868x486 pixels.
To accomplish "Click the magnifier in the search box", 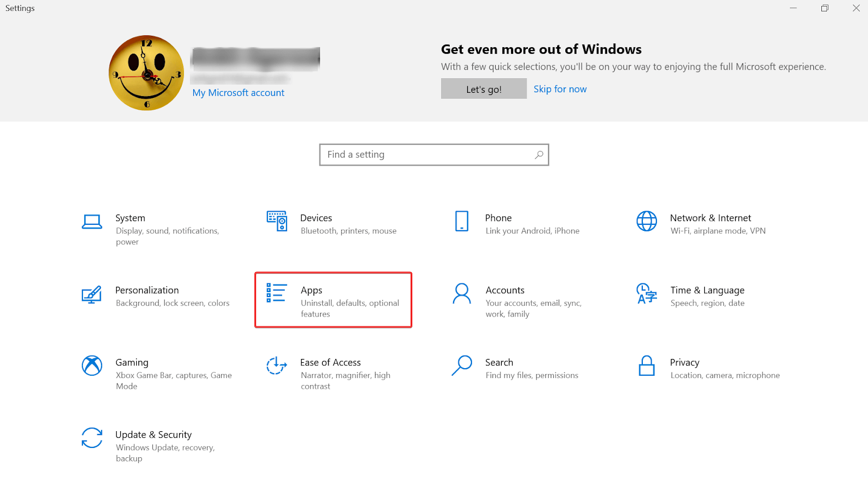I will [x=539, y=155].
